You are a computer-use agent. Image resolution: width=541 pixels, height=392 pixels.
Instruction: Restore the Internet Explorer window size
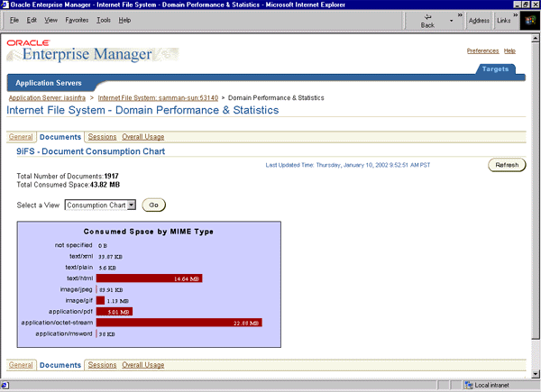(526, 5)
